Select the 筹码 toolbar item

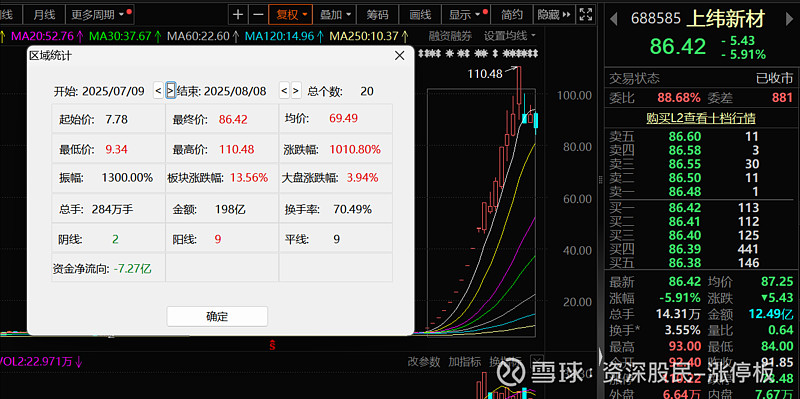378,15
